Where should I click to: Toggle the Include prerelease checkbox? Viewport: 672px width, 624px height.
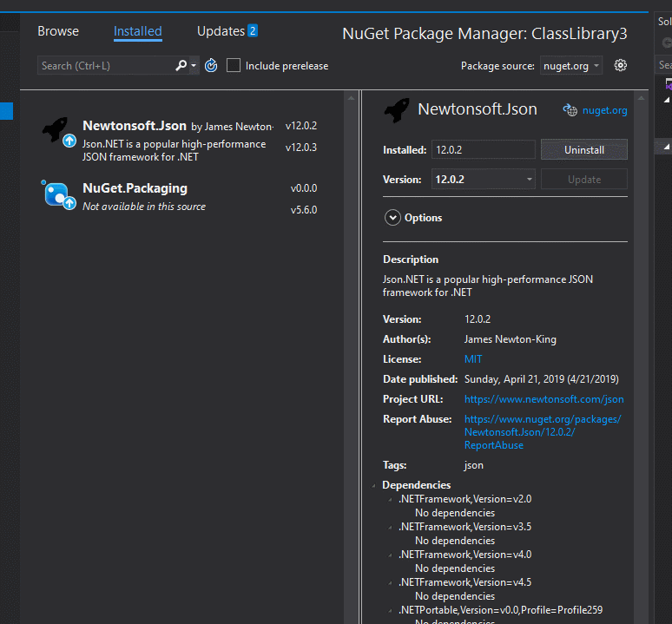[x=234, y=66]
